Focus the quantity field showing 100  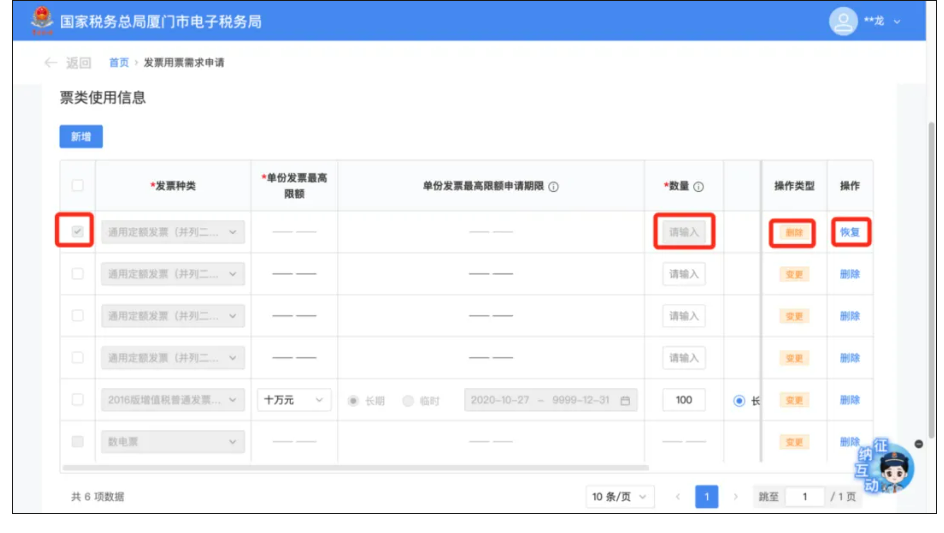684,400
